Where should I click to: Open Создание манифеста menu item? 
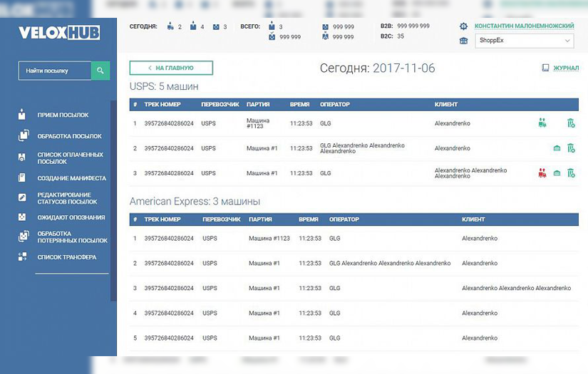point(71,178)
